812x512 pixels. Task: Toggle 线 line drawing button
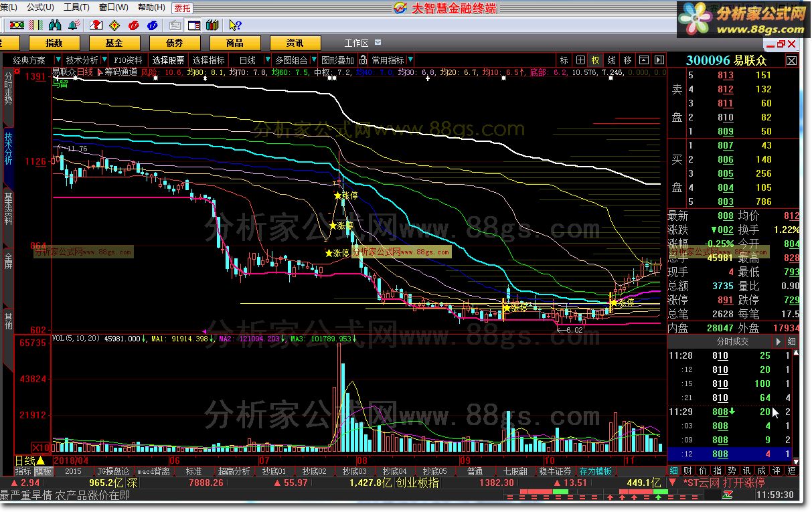coord(611,60)
